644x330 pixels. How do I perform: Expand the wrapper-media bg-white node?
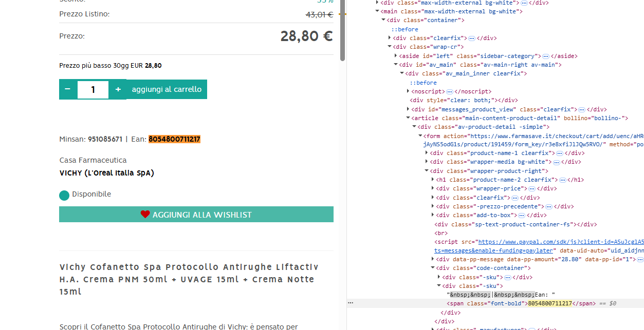point(427,162)
